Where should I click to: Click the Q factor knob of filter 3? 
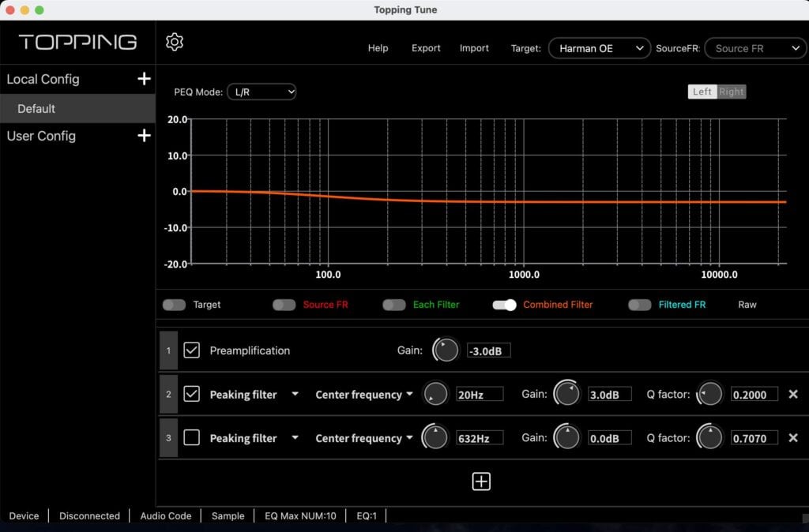(709, 437)
